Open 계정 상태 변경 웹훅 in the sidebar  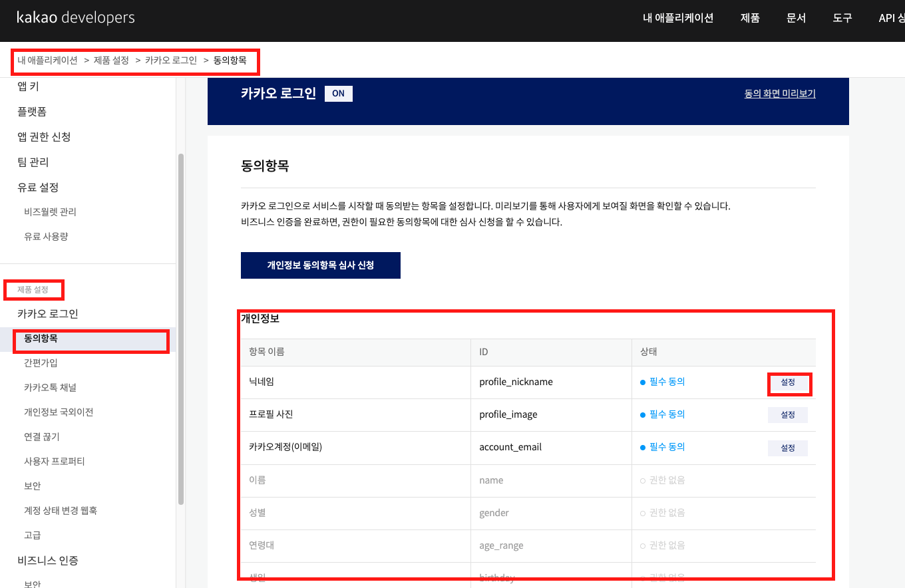(61, 510)
